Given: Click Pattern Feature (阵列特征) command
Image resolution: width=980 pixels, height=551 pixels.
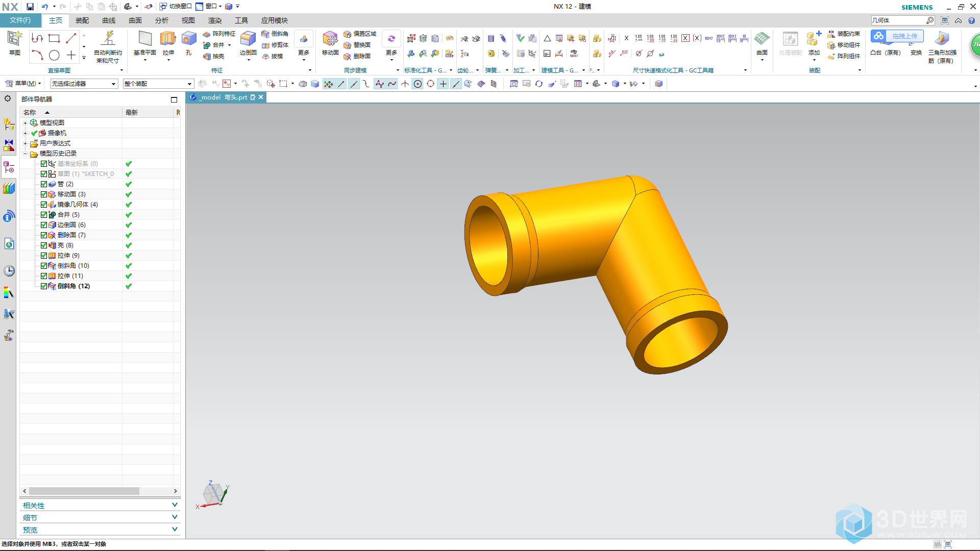Looking at the screenshot, I should pos(219,34).
